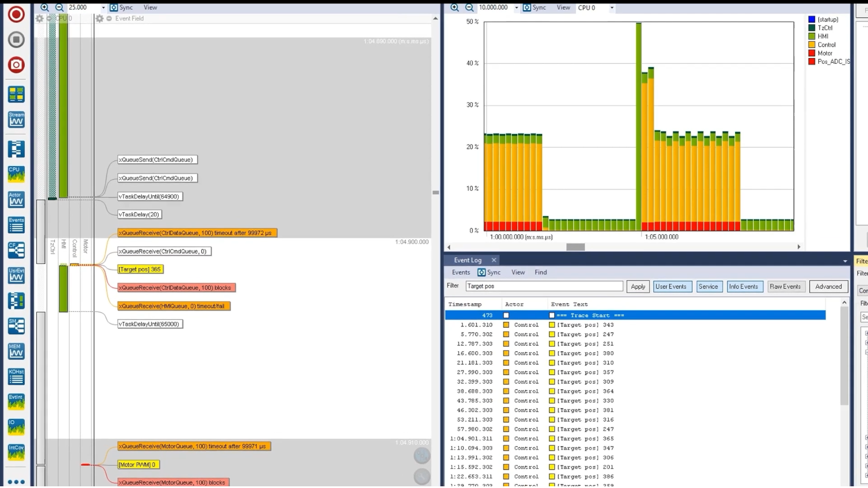Click the Advanced filter button
Image resolution: width=868 pixels, height=488 pixels.
828,287
